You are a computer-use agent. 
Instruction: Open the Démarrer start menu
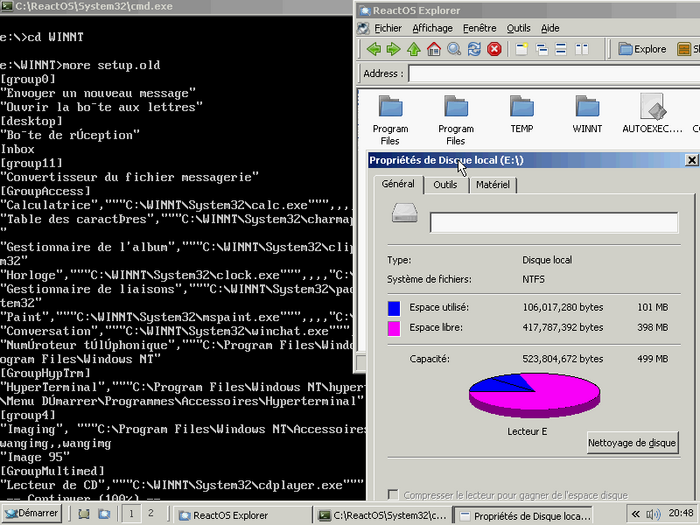click(x=31, y=514)
